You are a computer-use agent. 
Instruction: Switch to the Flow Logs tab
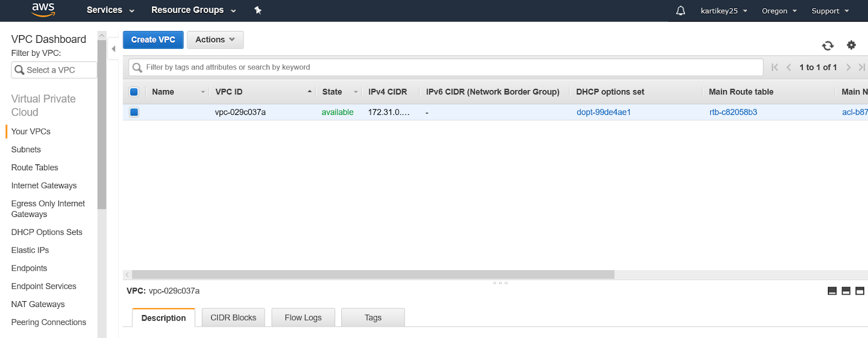pyautogui.click(x=303, y=317)
